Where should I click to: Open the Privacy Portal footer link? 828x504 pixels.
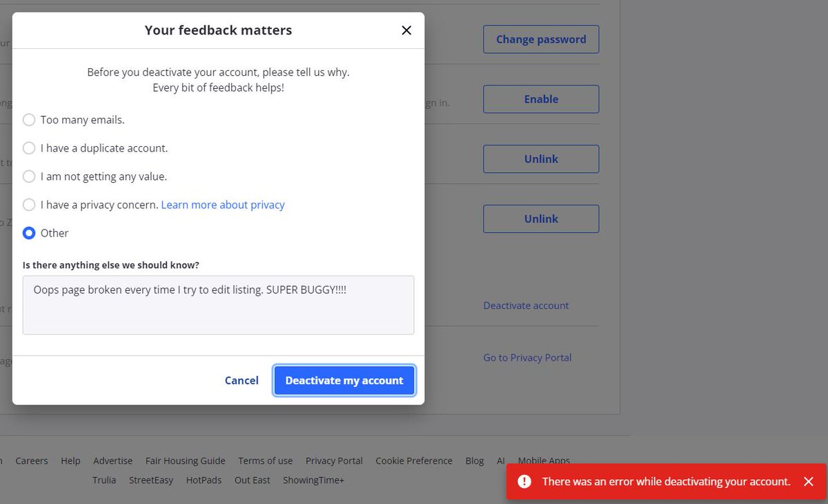334,461
